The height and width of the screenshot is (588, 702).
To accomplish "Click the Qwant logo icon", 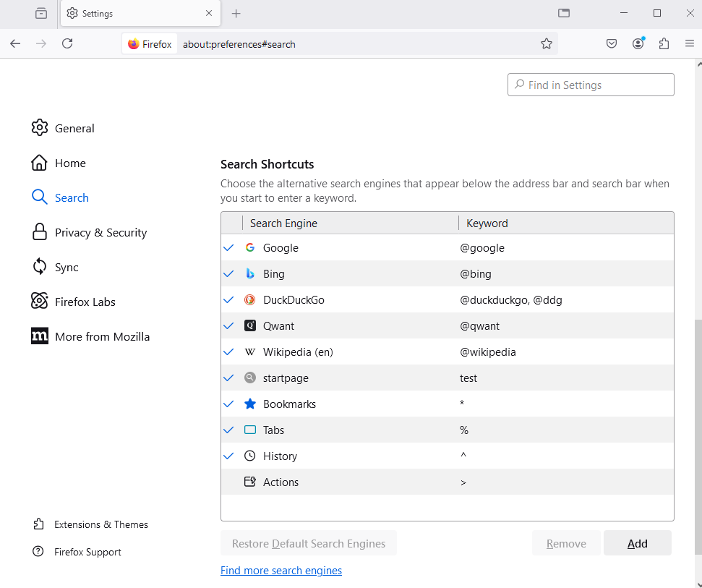I will pyautogui.click(x=250, y=325).
